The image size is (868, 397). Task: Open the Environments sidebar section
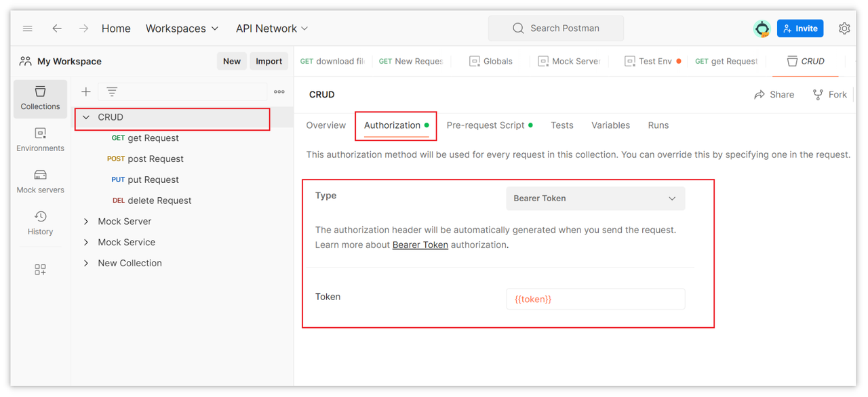click(41, 140)
